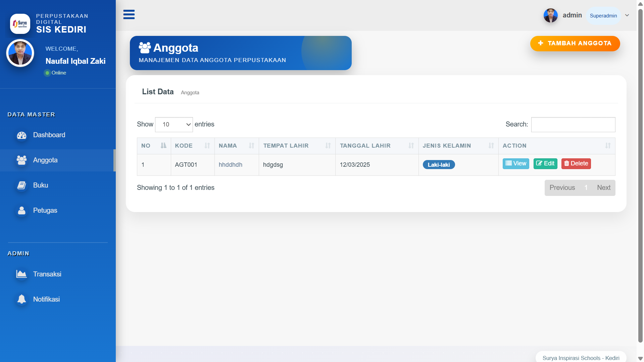Click the admin username in the header
This screenshot has height=362, width=644.
point(572,15)
